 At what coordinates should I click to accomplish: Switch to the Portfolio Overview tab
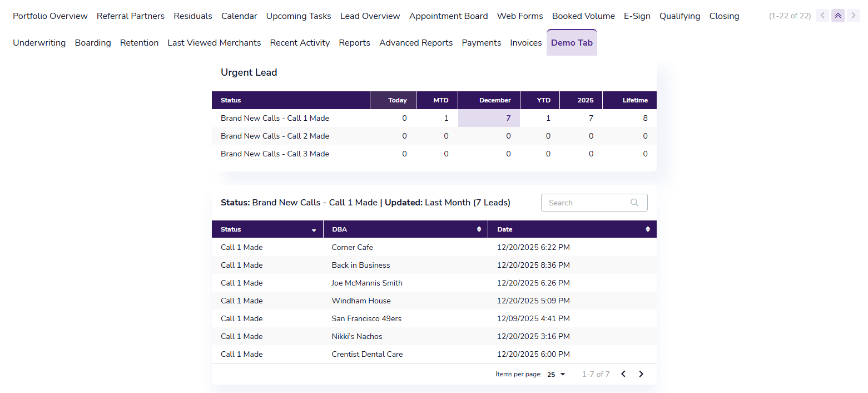pos(50,16)
